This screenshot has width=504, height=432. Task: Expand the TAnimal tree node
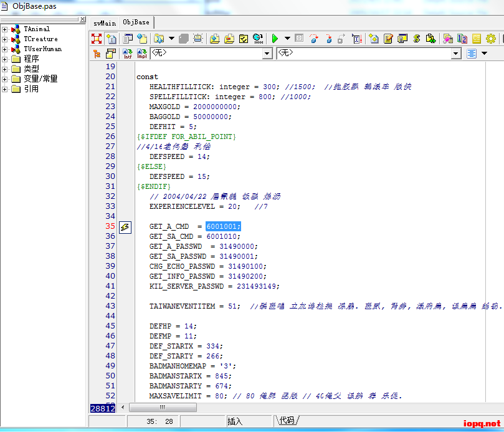coord(5,29)
